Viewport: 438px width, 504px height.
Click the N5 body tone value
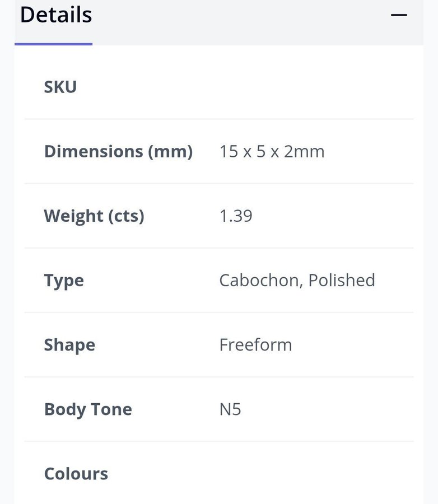tap(230, 409)
